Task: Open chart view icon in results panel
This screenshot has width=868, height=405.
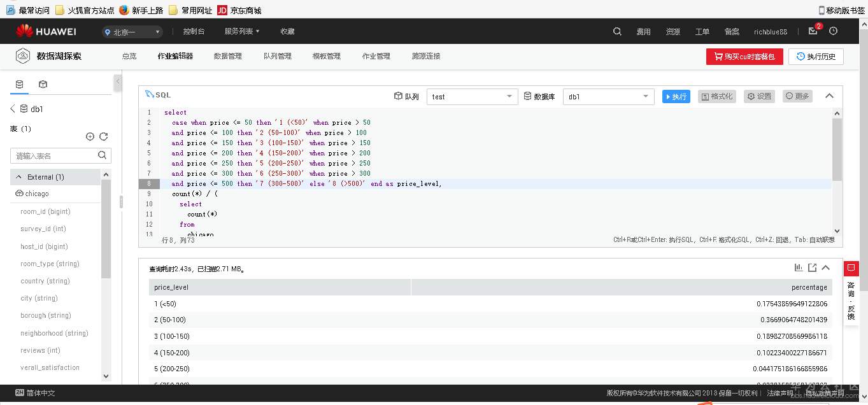Action: 799,267
